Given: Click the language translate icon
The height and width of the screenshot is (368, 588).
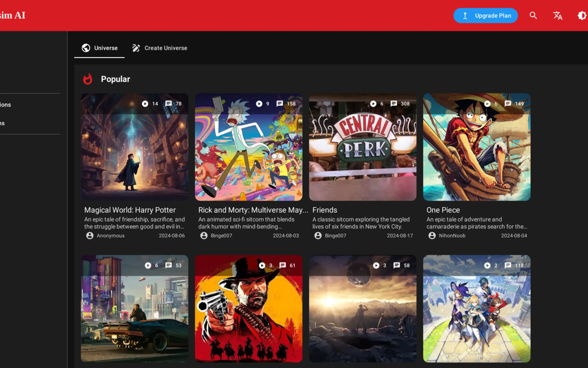Looking at the screenshot, I should click(x=558, y=16).
